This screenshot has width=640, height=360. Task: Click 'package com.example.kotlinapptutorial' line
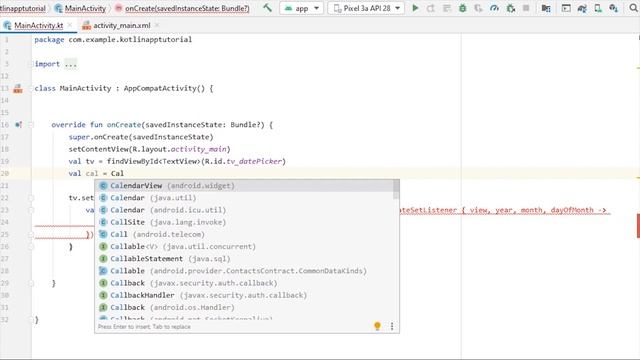113,40
